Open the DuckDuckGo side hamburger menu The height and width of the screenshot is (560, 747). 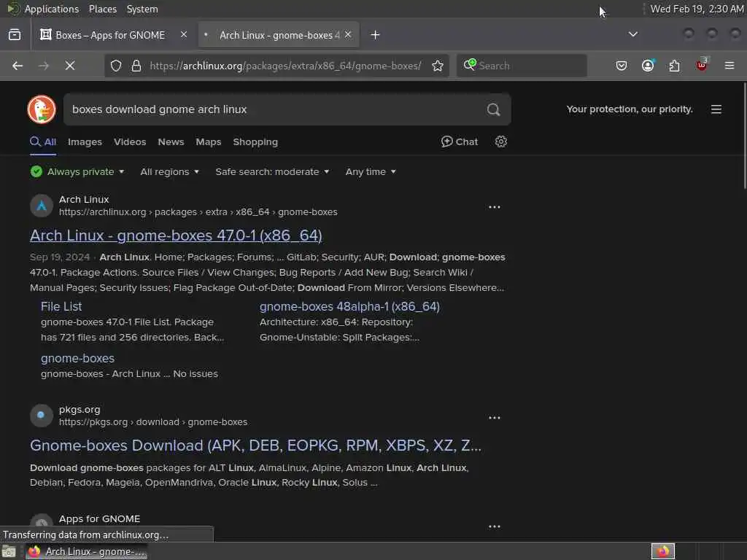(x=716, y=109)
